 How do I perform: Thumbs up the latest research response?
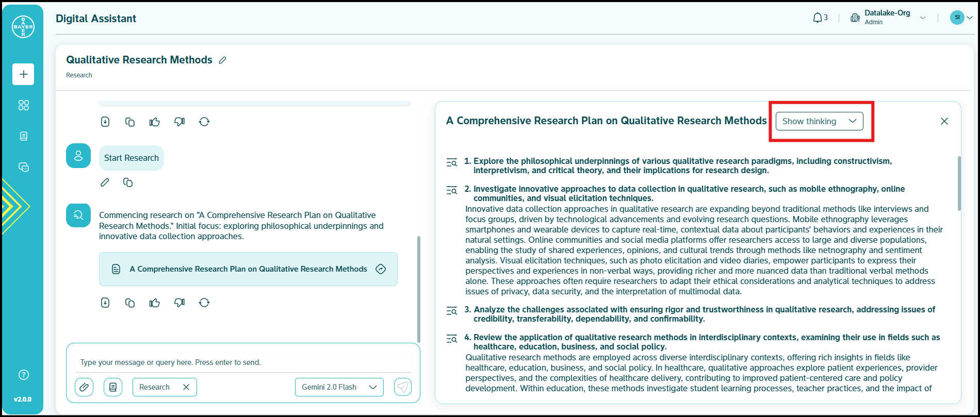tap(154, 303)
